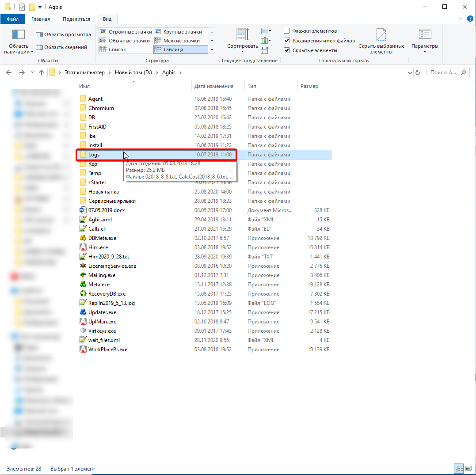Open Group by dropdown in ribbon
476x475 pixels.
coord(266,31)
